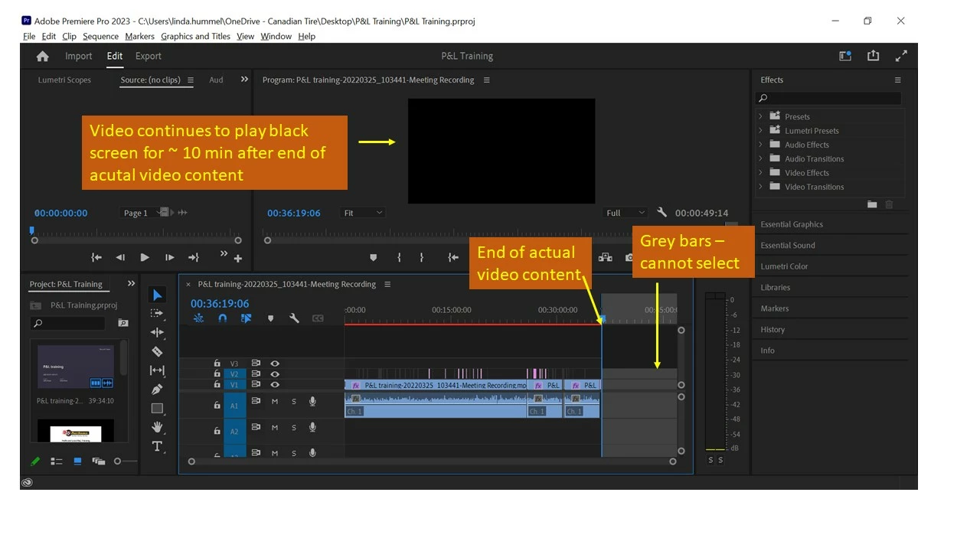Select the Ripple Edit tool

click(157, 332)
